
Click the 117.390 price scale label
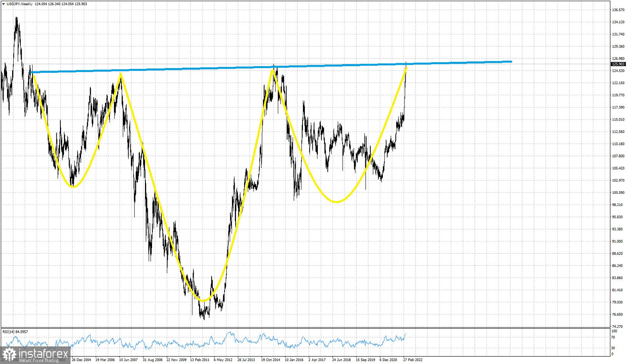point(618,107)
